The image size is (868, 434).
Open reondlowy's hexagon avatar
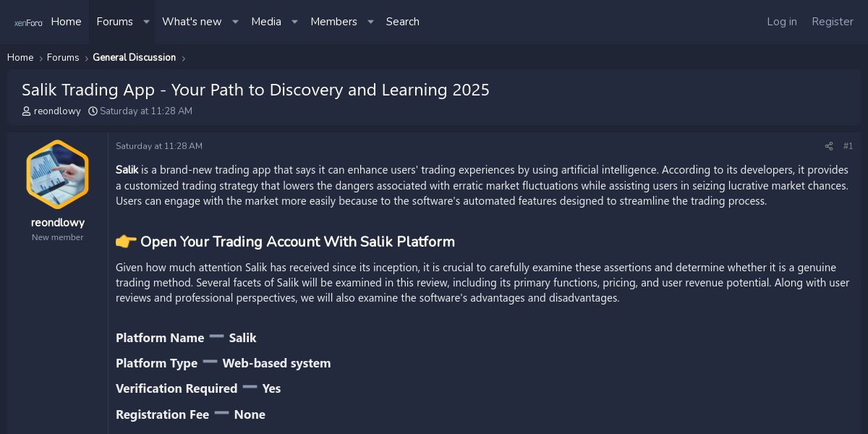coord(57,174)
